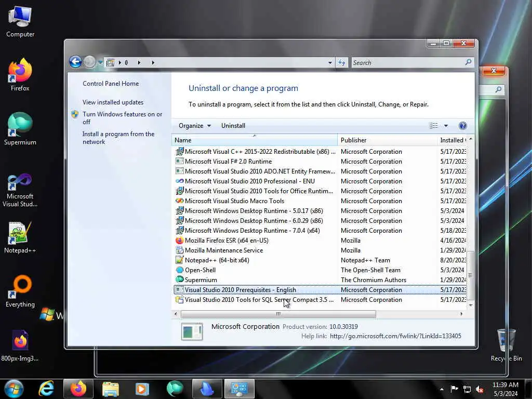Screen dimensions: 532x399
Task: Click the Back navigation arrow
Action: point(75,62)
